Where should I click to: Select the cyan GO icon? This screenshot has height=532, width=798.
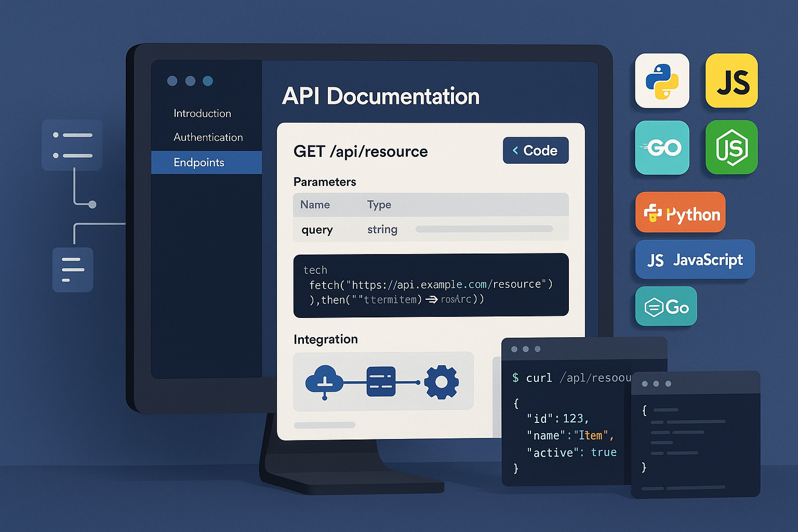(662, 148)
